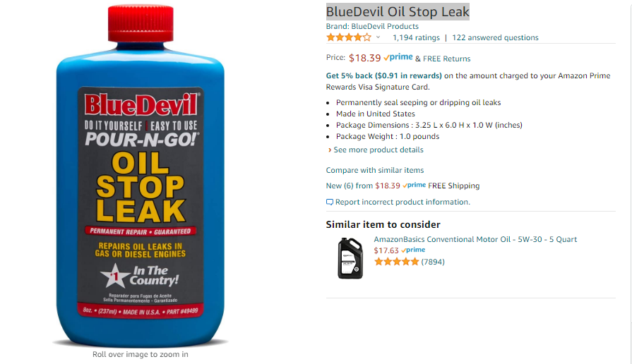Click the BlueDevil bottle product image
This screenshot has width=632, height=364.
click(x=141, y=176)
